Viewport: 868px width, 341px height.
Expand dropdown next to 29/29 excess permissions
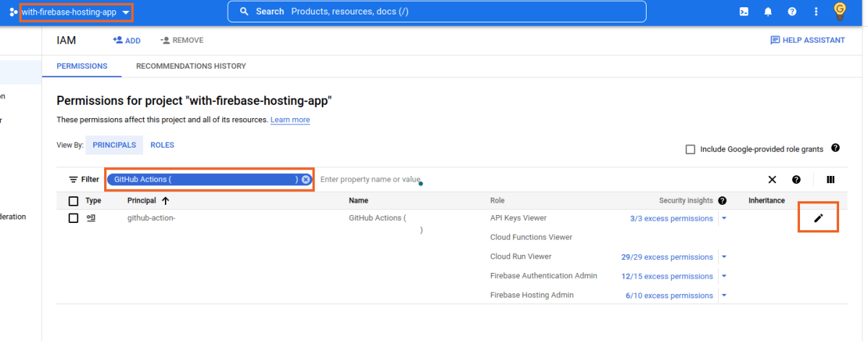(x=724, y=256)
